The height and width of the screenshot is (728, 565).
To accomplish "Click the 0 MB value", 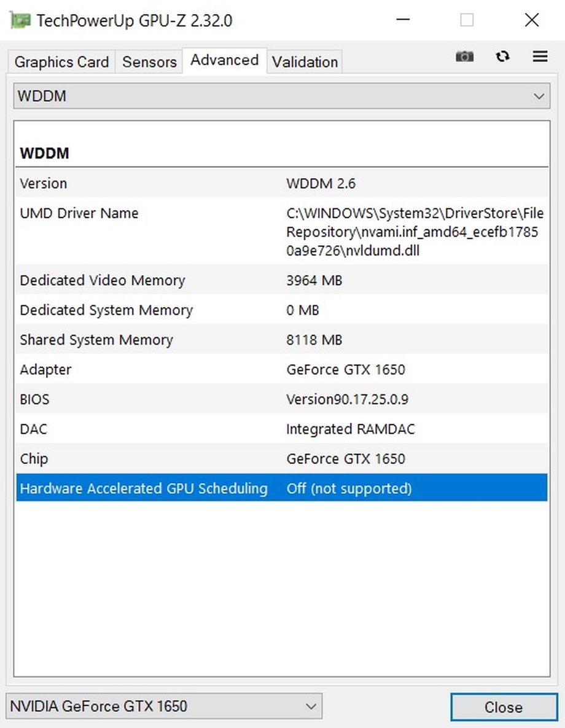I will tap(303, 310).
